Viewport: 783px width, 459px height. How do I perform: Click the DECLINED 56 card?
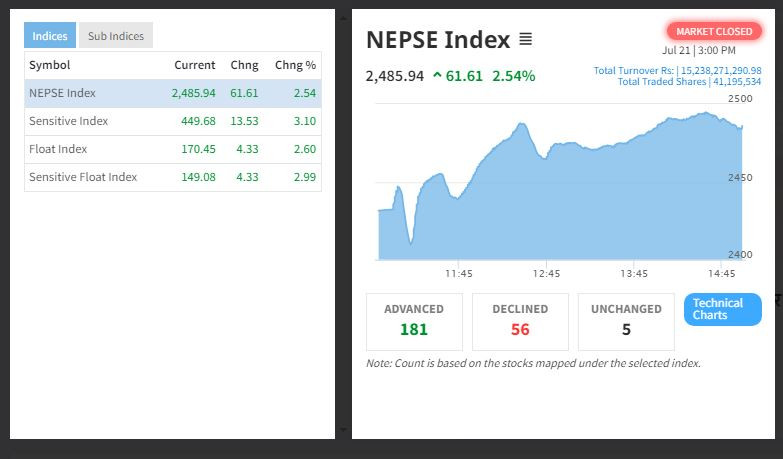[520, 322]
